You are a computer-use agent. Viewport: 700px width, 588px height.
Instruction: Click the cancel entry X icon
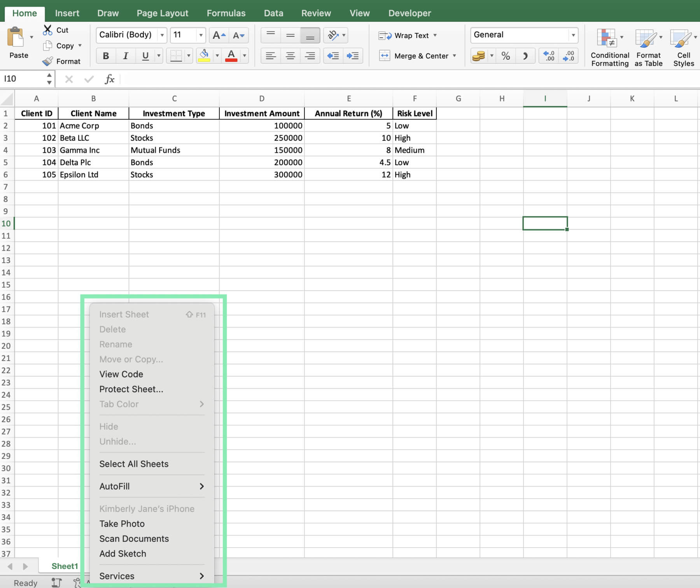[69, 79]
